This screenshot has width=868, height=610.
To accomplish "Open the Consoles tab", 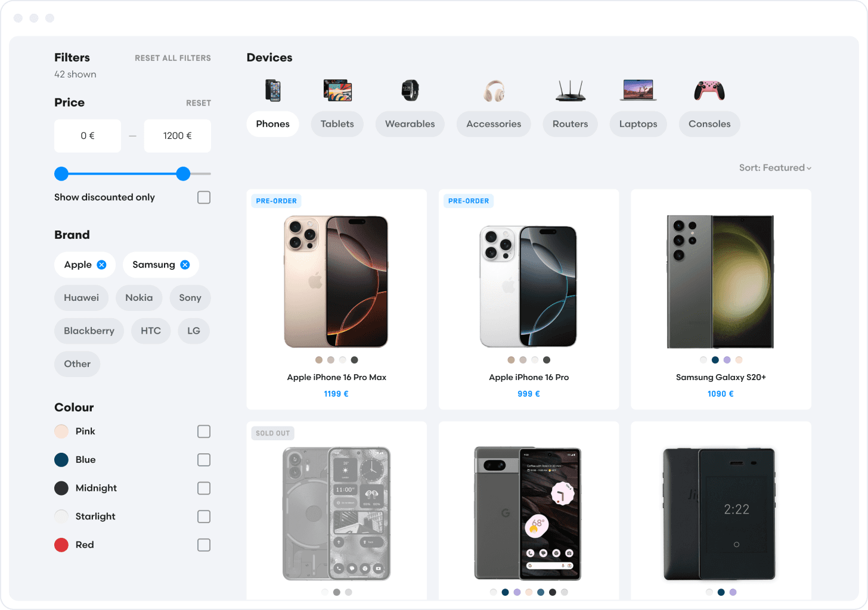I will click(x=709, y=124).
